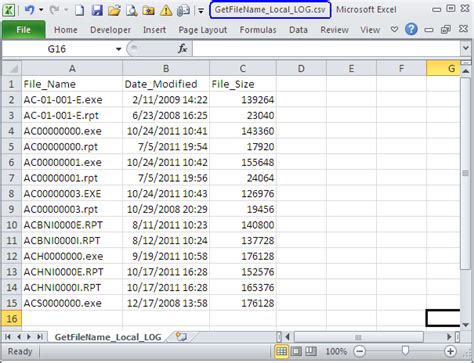
Task: Click the Save floppy disk icon
Action: 97,10
